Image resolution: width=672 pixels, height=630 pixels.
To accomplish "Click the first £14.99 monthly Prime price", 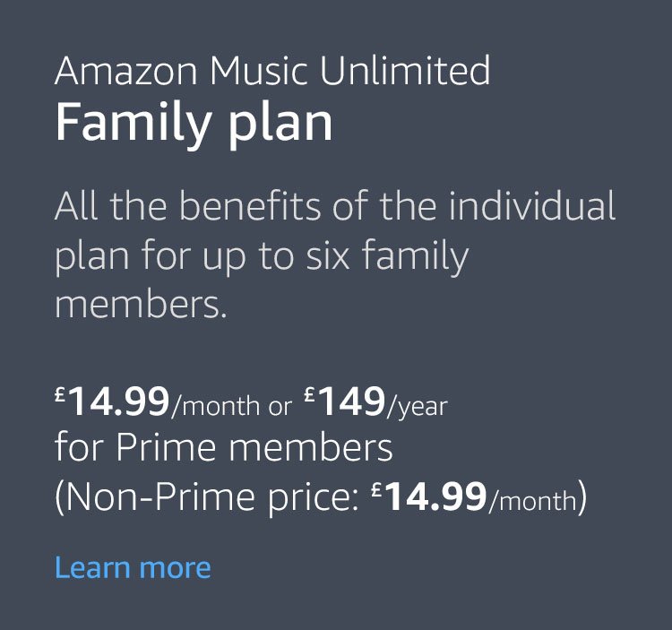I will [x=113, y=404].
